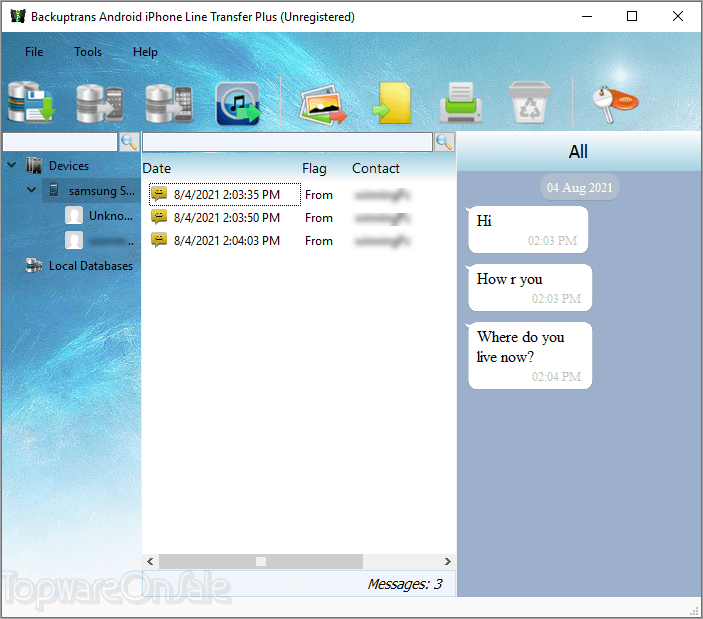Screen dimensions: 703x619
Task: Click the message list search magnifier icon
Action: pos(444,142)
